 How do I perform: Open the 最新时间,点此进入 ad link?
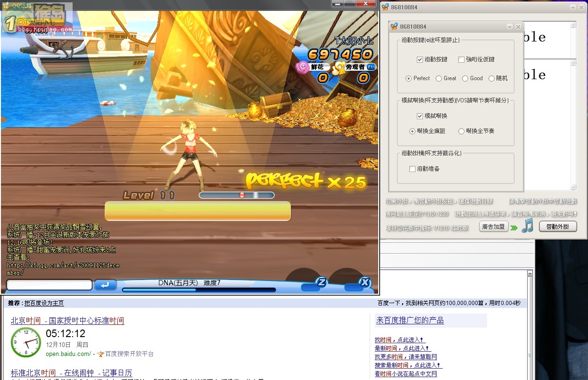point(403,348)
